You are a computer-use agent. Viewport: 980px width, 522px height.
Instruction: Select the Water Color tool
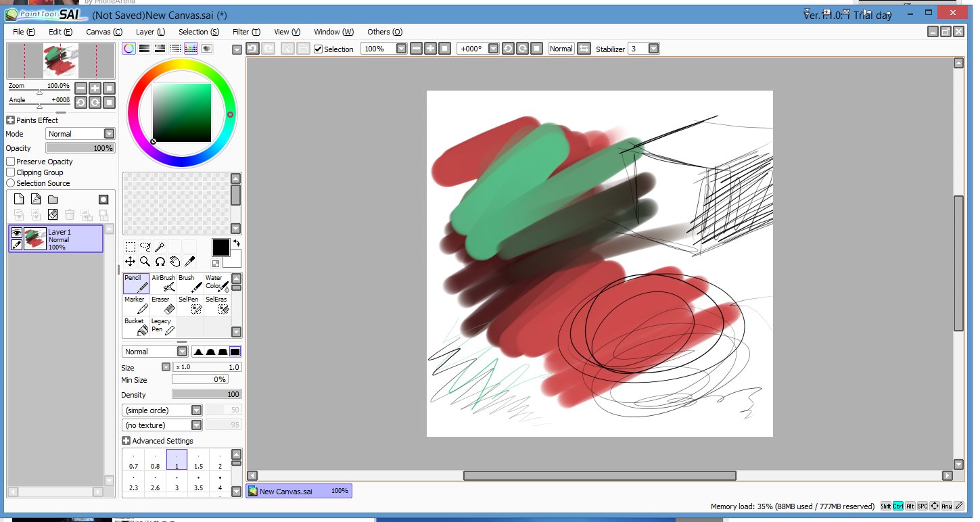(x=218, y=283)
